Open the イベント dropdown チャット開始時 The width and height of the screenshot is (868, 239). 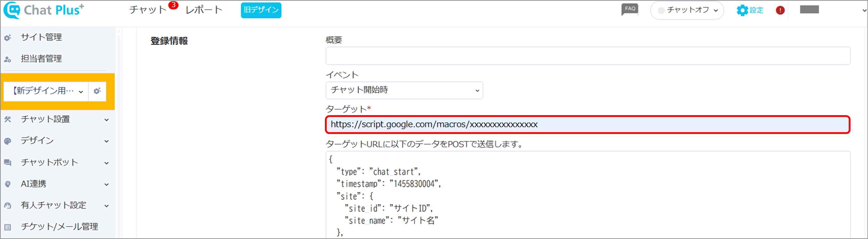(404, 90)
